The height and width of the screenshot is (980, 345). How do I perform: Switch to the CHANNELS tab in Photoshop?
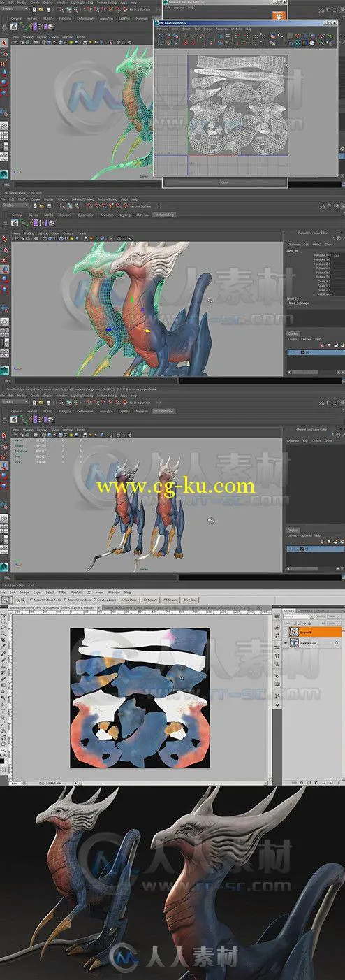[305, 610]
